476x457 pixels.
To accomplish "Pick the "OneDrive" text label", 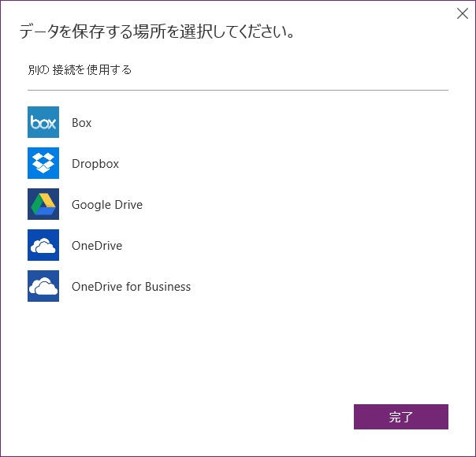I will click(97, 246).
